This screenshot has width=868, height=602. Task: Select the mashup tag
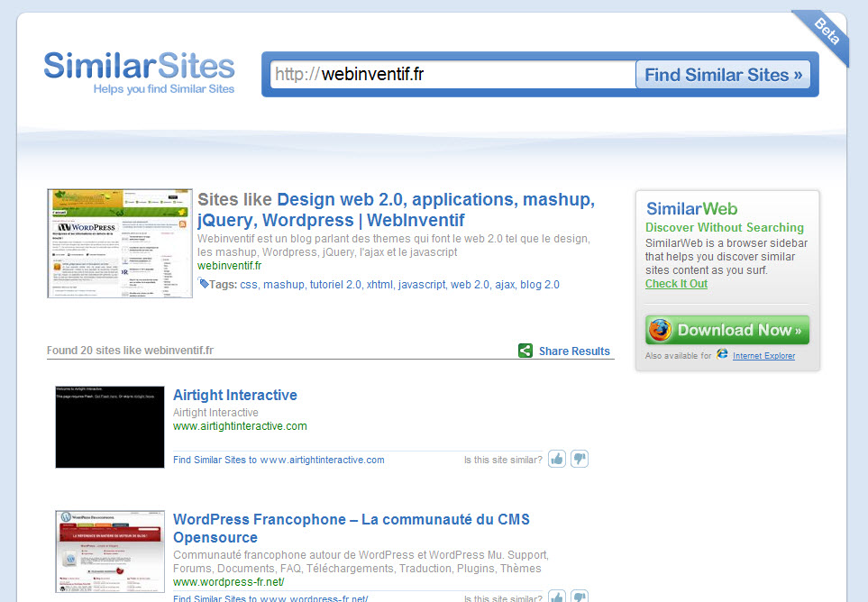click(x=283, y=285)
